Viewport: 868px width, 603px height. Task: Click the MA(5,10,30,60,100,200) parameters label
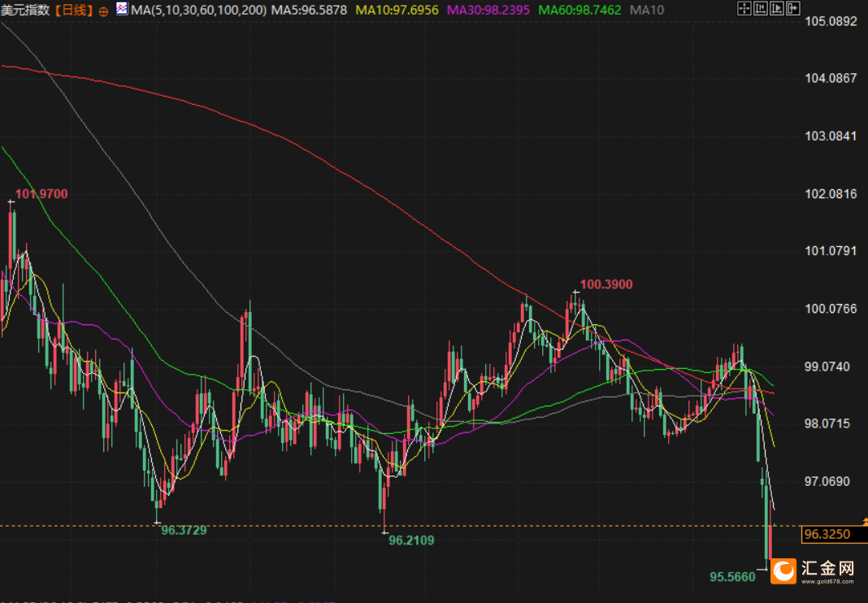(x=199, y=10)
